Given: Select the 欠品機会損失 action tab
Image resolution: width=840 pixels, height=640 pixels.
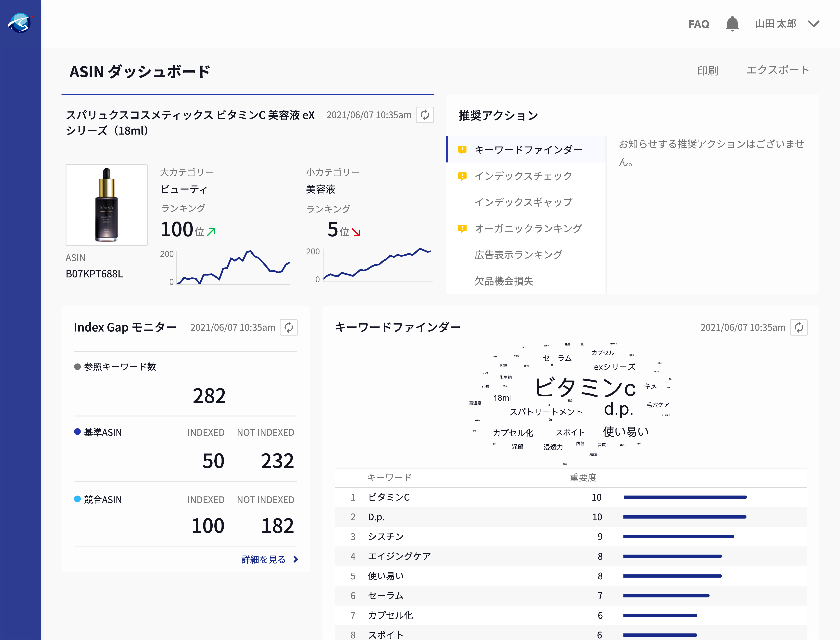Looking at the screenshot, I should (526, 281).
